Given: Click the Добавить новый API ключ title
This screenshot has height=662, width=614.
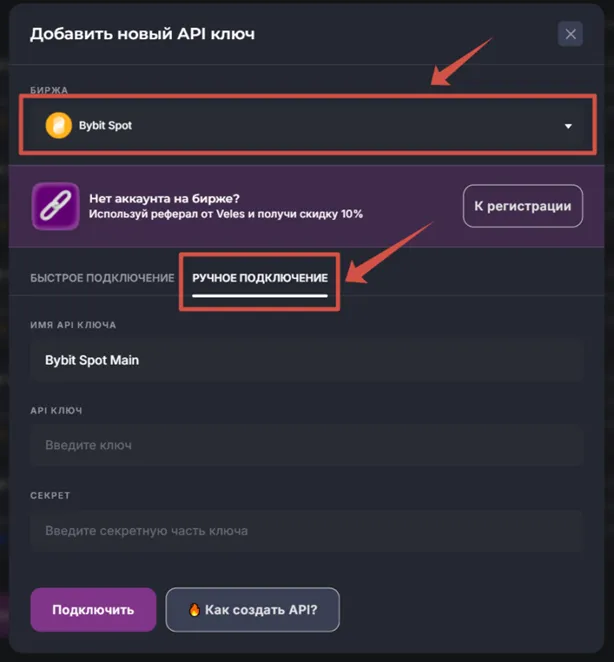Looking at the screenshot, I should point(142,34).
